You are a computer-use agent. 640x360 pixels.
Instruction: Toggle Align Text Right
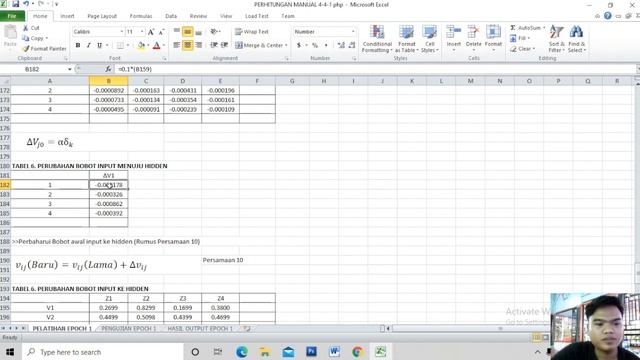click(x=199, y=45)
